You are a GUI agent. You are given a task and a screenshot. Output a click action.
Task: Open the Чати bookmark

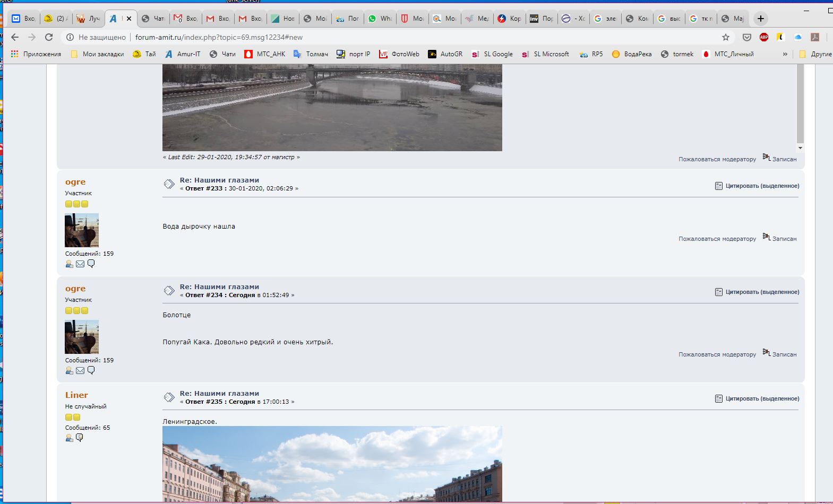click(222, 54)
